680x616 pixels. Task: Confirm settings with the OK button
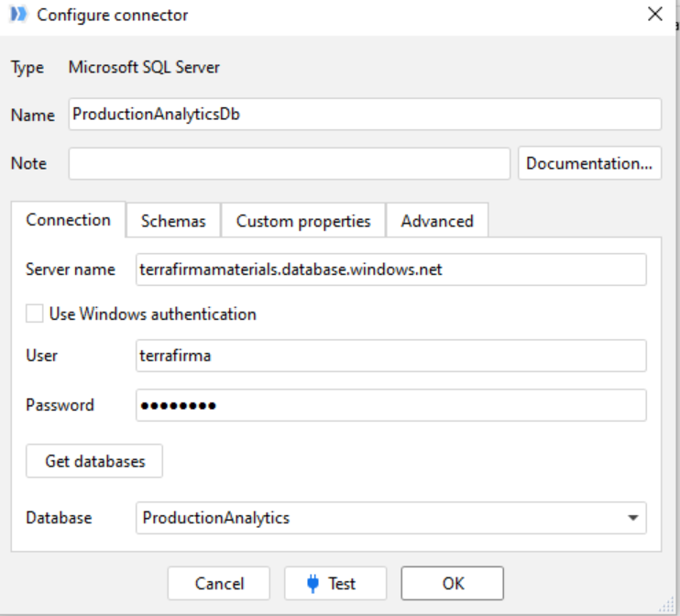[452, 583]
